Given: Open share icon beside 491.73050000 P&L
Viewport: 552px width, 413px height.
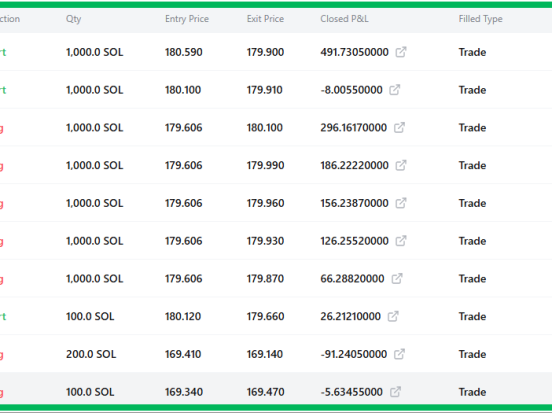Looking at the screenshot, I should 401,52.
